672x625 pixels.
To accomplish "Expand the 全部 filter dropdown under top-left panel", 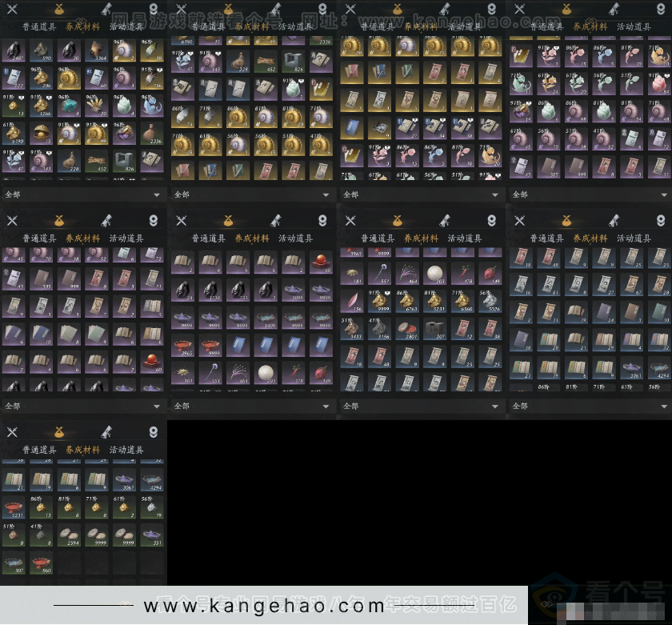I will point(83,194).
